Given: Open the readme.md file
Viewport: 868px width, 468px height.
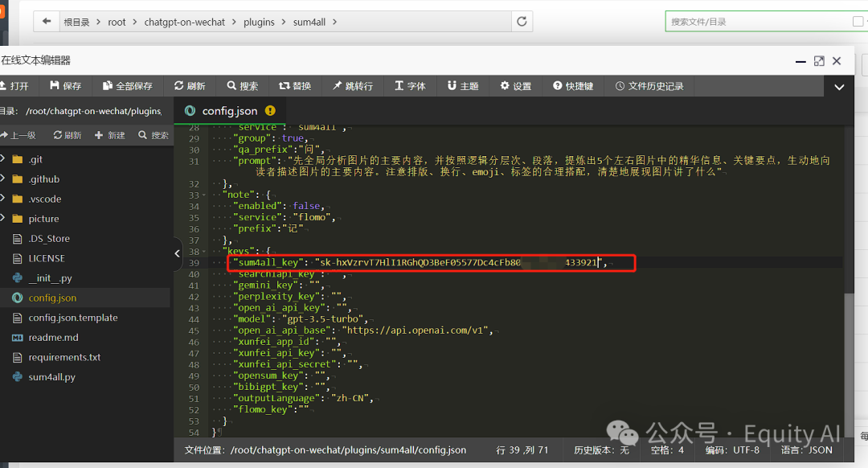Looking at the screenshot, I should click(53, 337).
